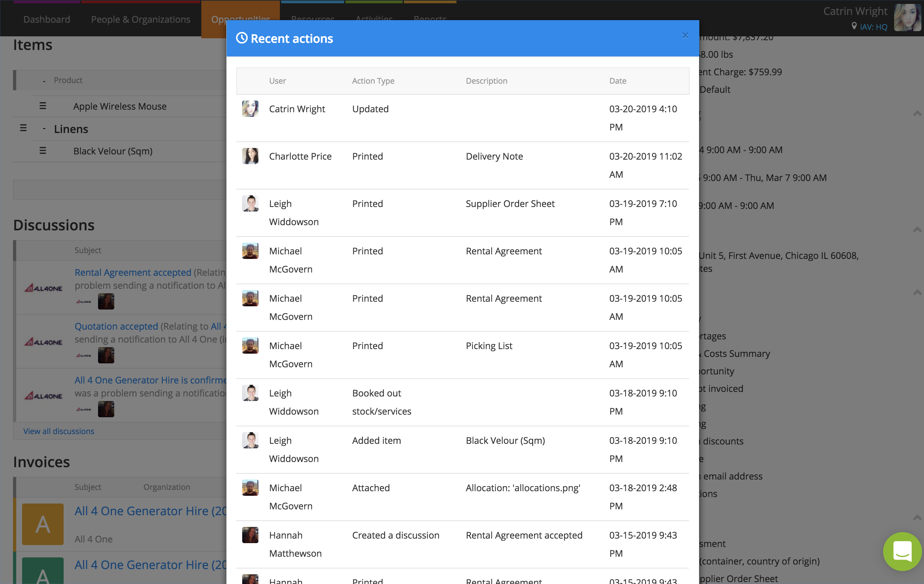
Task: Click Leigh Widdowson user avatar icon
Action: click(x=250, y=203)
